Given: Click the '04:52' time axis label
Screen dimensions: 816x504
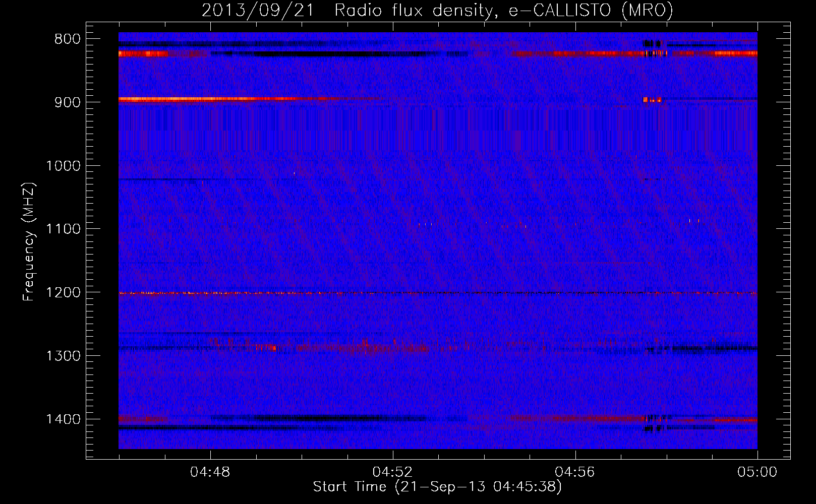Looking at the screenshot, I should 392,472.
